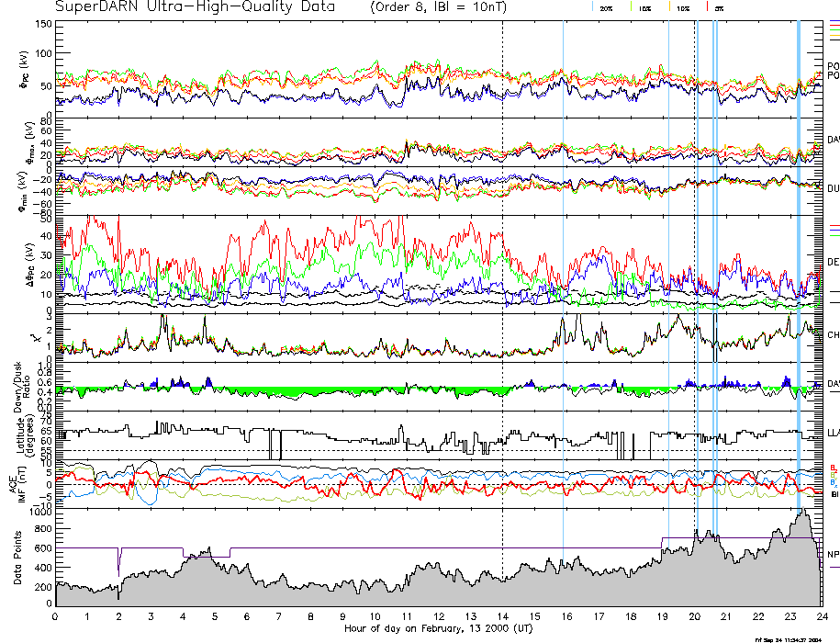Click the green 15% legend swatch

coord(632,6)
